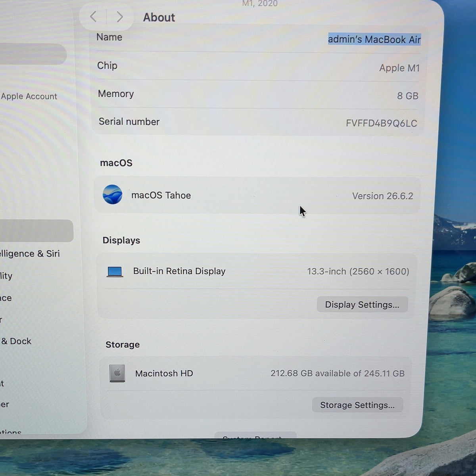
Task: Click the Macintosh HD label
Action: tap(164, 373)
